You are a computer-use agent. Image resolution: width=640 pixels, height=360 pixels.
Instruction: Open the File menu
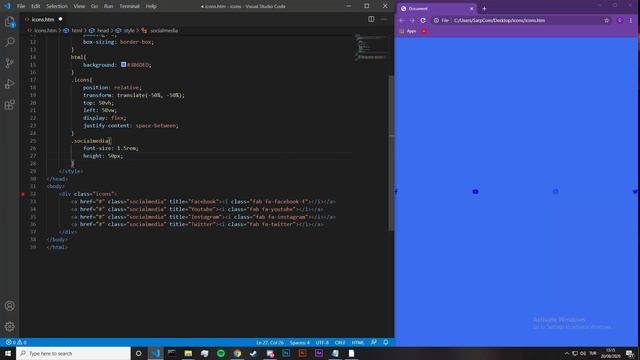21,6
